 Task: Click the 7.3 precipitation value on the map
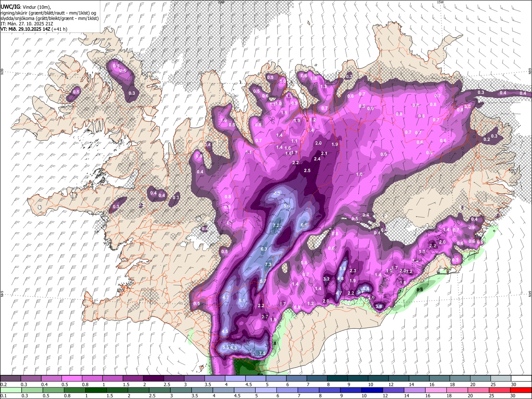(268, 265)
